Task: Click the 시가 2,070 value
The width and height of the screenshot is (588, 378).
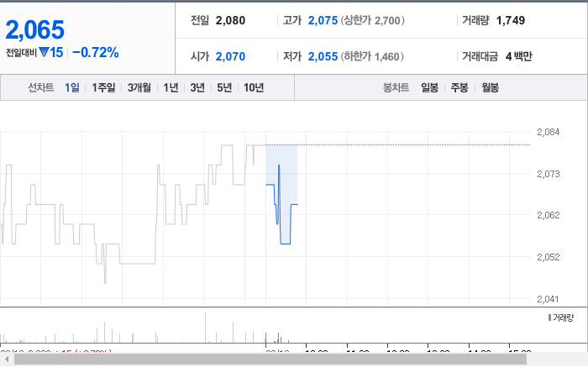Action: tap(230, 56)
